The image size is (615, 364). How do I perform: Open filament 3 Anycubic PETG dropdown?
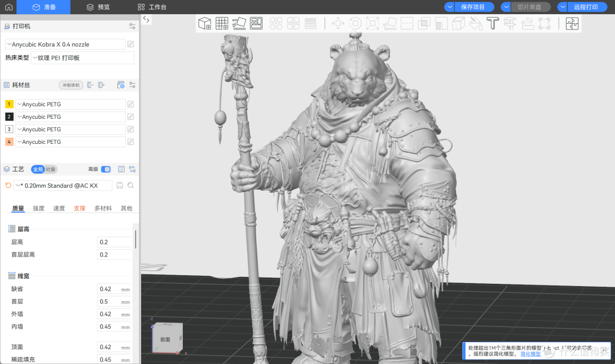(70, 129)
